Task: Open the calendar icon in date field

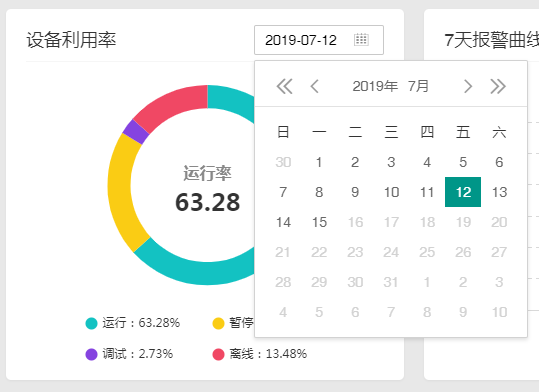Action: coord(361,40)
